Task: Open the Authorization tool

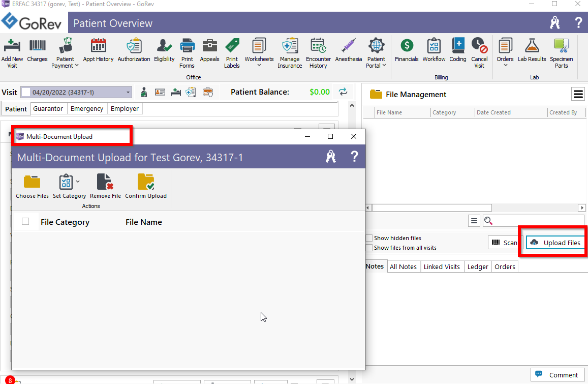Action: click(134, 50)
